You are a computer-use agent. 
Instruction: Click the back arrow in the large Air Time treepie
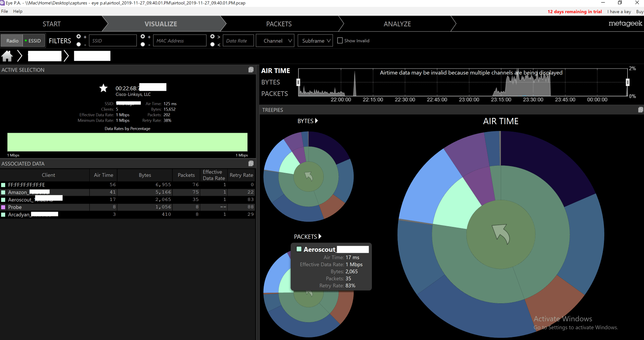tap(501, 234)
